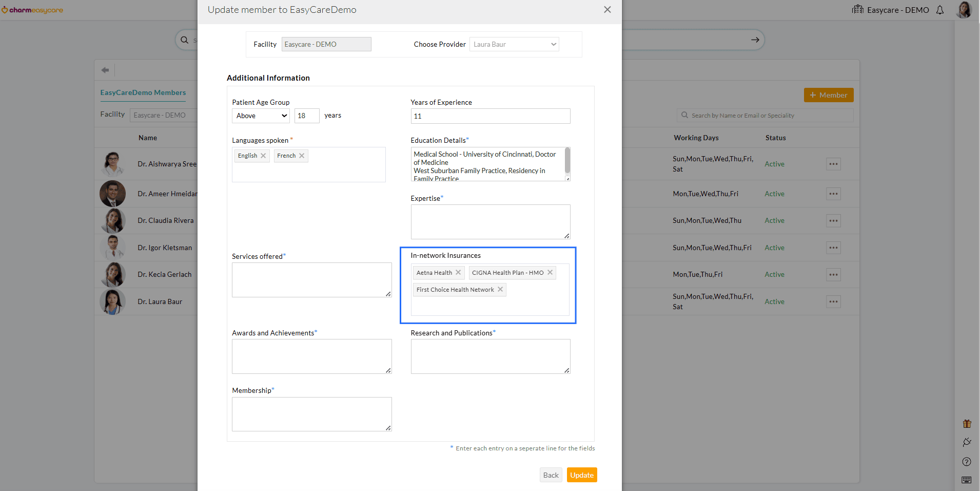Screen dimensions: 980x491
Task: Click the facility building icon in header
Action: pos(858,9)
